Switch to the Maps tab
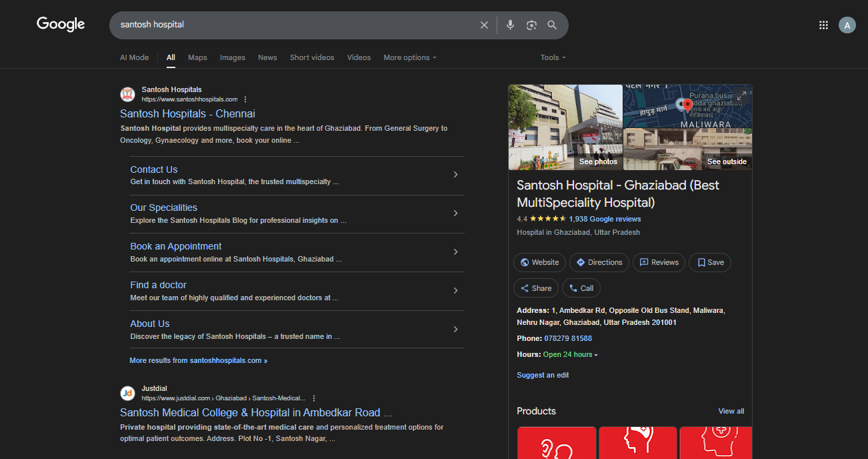Image resolution: width=868 pixels, height=459 pixels. tap(197, 57)
